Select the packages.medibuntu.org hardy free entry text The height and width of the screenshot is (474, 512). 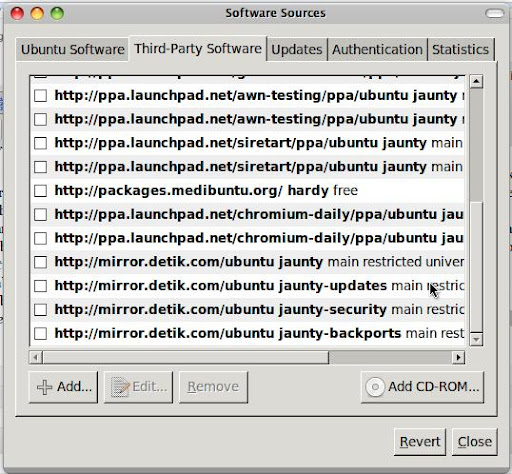(206, 191)
